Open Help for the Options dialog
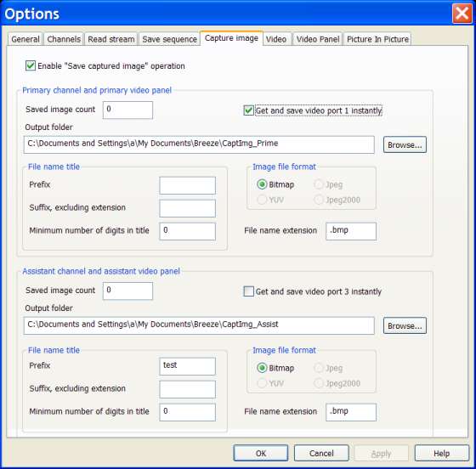The image size is (476, 469). point(442,453)
